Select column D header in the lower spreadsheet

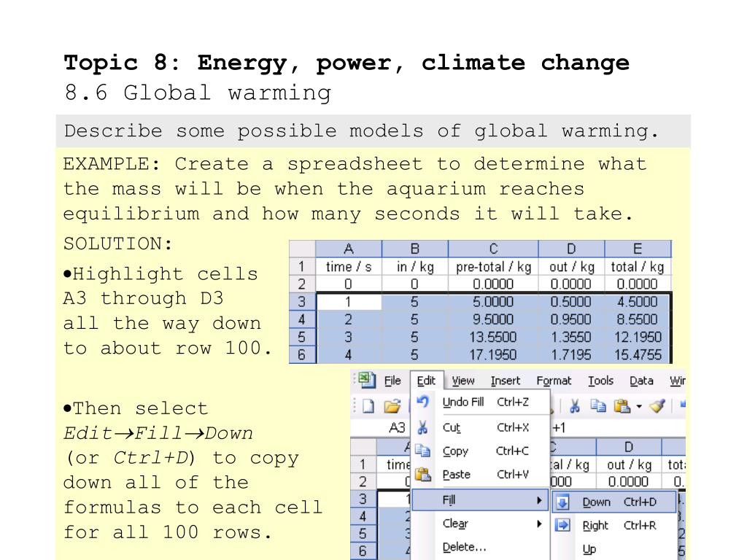coord(629,447)
